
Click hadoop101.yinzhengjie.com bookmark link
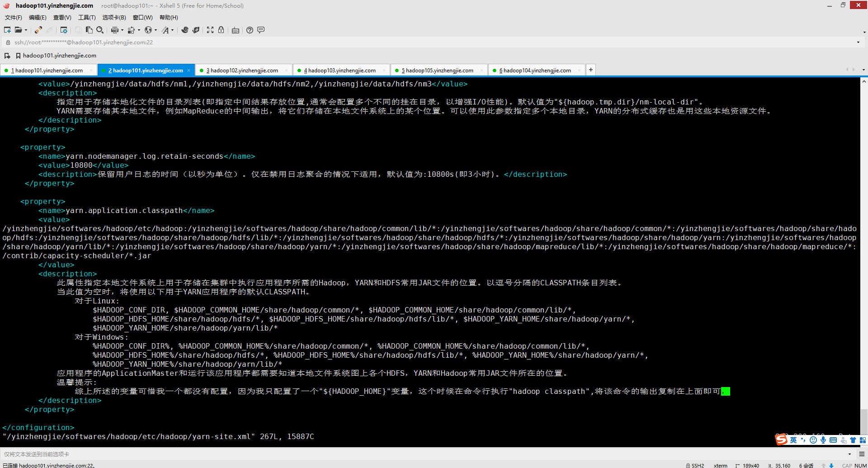[x=59, y=55]
